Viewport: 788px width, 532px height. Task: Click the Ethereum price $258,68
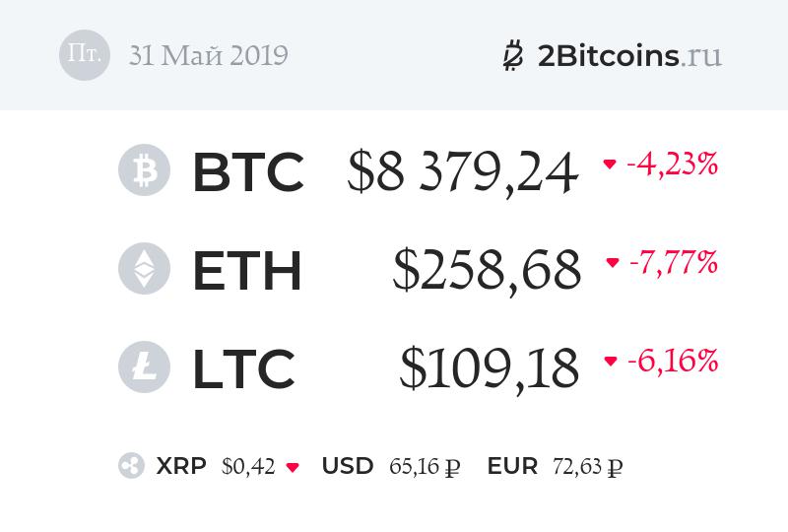[487, 271]
